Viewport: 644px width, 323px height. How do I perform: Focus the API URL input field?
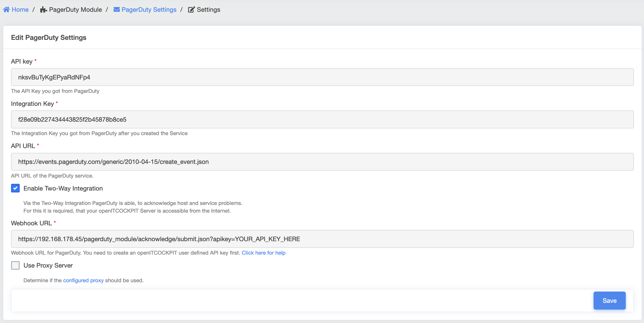click(x=322, y=162)
